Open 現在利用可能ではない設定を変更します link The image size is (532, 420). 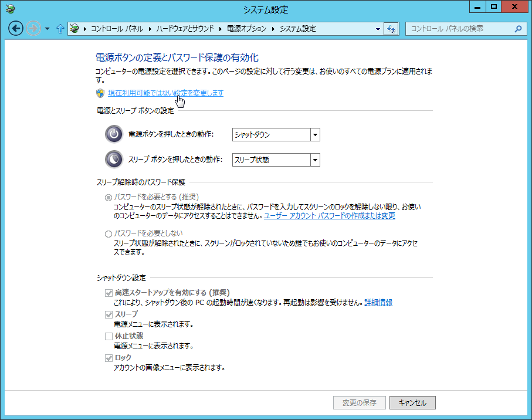[x=165, y=93]
